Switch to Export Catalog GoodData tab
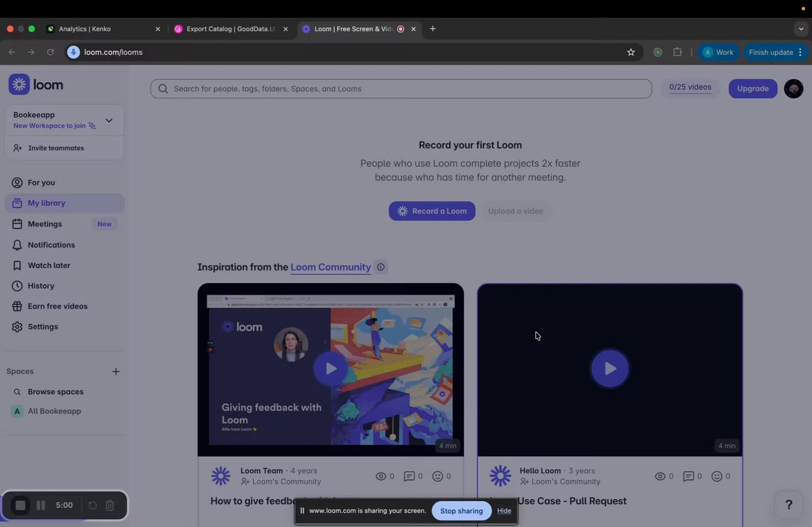 [x=231, y=29]
